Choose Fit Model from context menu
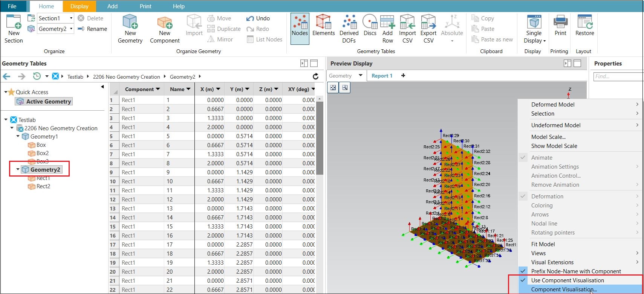This screenshot has height=294, width=644. [x=543, y=244]
